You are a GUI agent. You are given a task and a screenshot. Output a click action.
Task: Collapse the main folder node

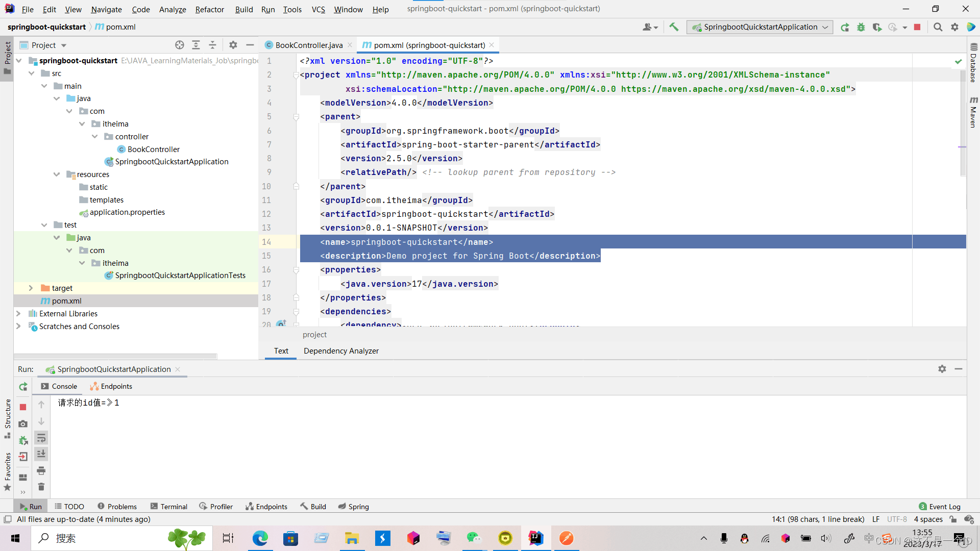coord(44,86)
